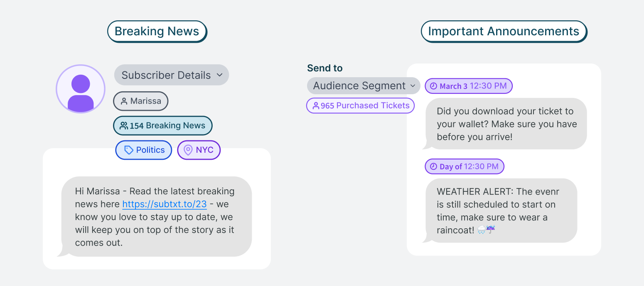This screenshot has width=644, height=286.
Task: Expand the Audience Segment selector
Action: point(363,86)
